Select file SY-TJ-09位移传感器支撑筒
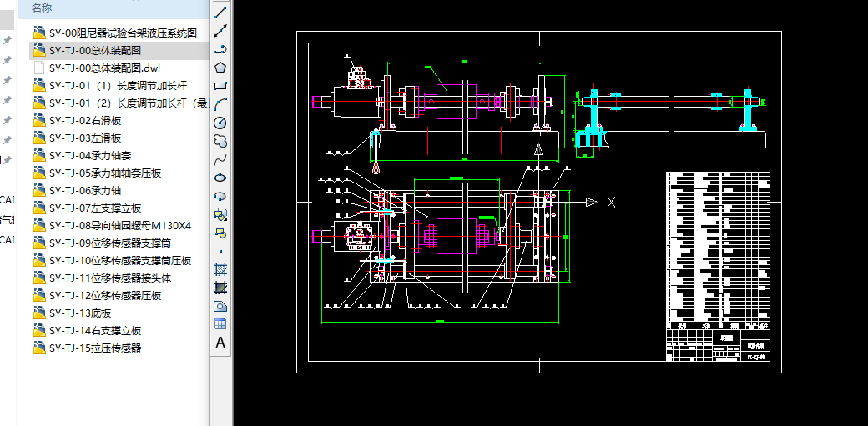868x426 pixels. 103,243
